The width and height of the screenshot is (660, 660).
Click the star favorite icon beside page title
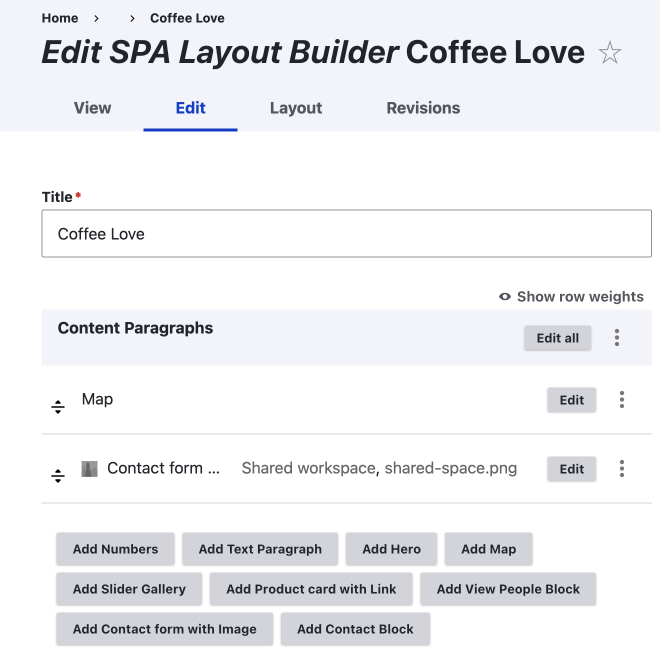[609, 53]
